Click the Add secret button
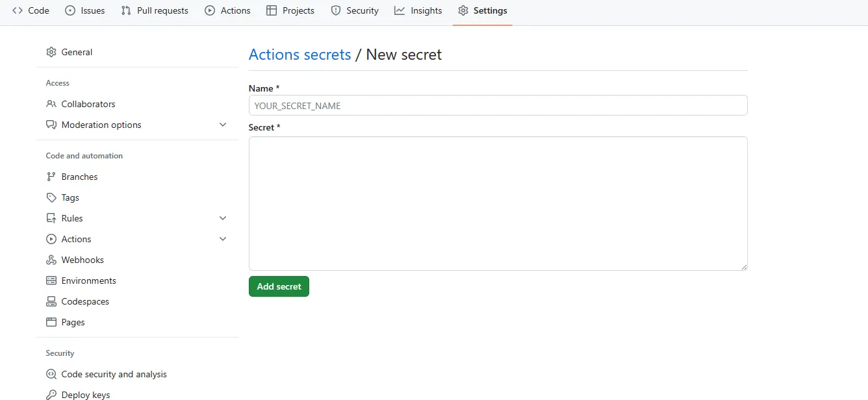Image resolution: width=868 pixels, height=400 pixels. click(x=279, y=286)
